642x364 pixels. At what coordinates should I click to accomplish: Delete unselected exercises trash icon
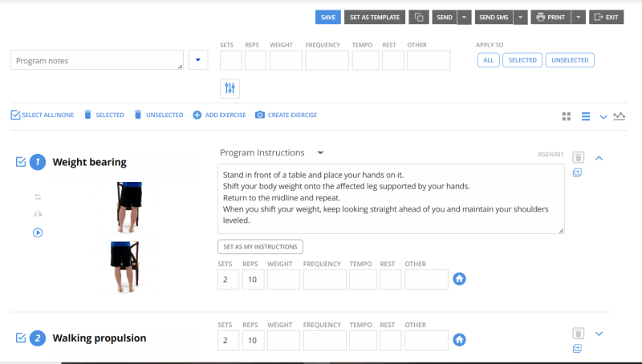(138, 115)
